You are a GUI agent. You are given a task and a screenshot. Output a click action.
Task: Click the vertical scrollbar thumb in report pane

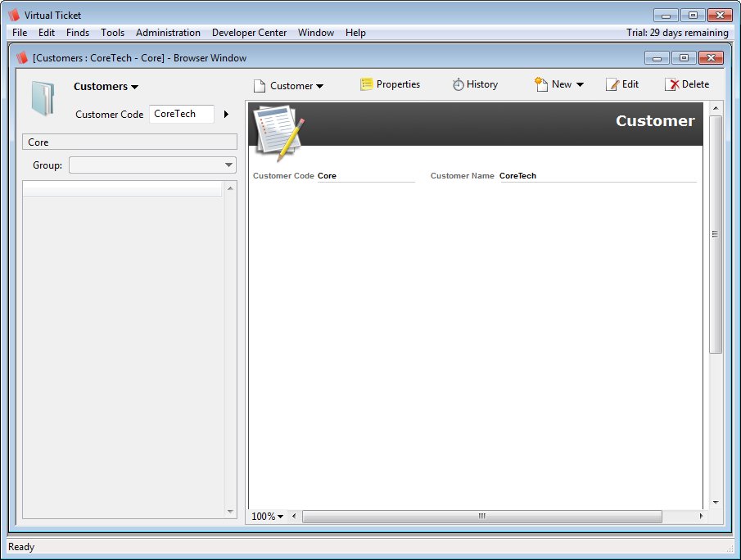tap(716, 234)
